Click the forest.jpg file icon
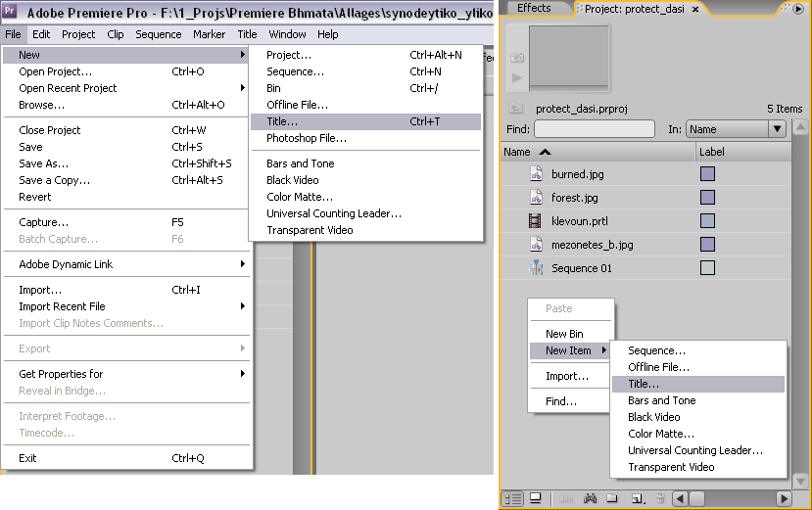 (x=537, y=198)
